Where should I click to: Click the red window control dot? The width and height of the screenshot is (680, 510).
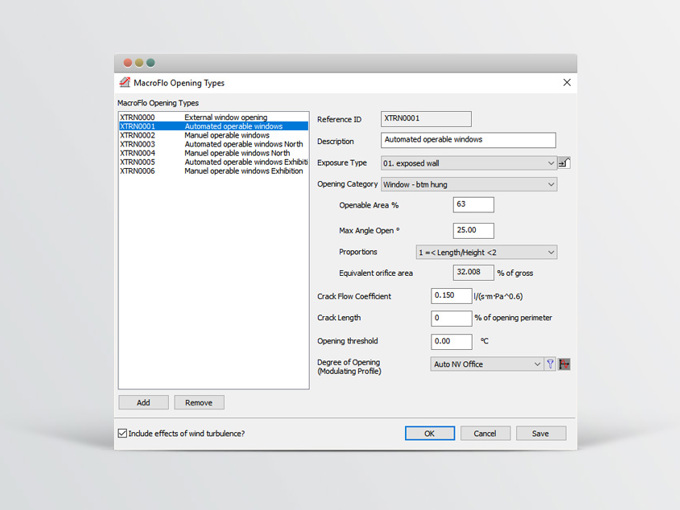click(128, 63)
